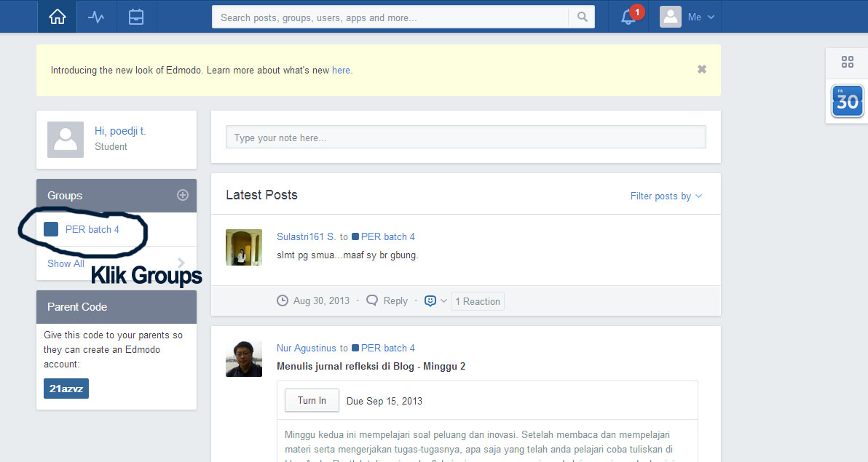This screenshot has height=462, width=868.
Task: Click the Aug 30, 2013 post timestamp
Action: click(x=321, y=300)
